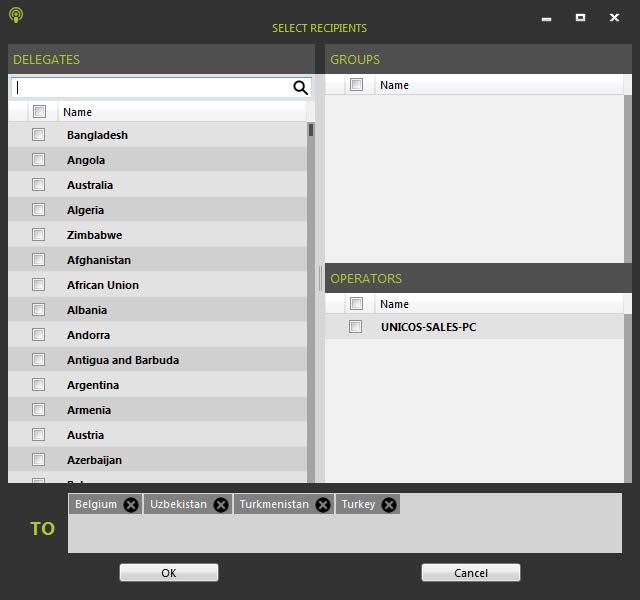Screen dimensions: 640x600
Task: Confirm recipients with the OK button
Action: [x=169, y=573]
